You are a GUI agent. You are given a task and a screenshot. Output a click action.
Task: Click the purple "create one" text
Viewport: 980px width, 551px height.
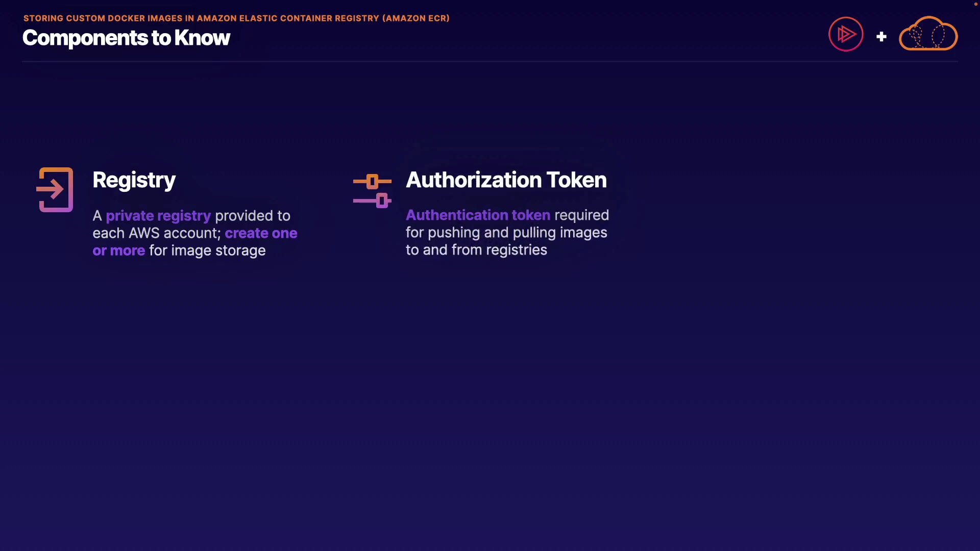pos(261,233)
